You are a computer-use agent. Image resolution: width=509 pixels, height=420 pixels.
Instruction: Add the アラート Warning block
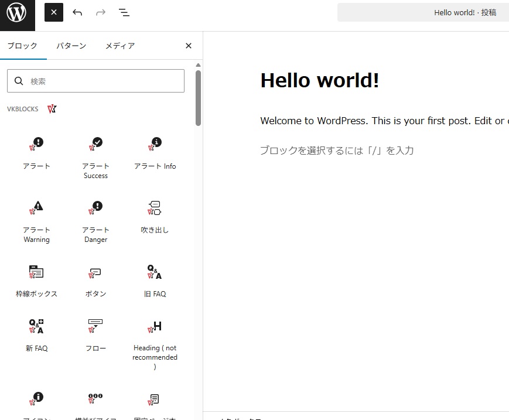[x=36, y=220]
